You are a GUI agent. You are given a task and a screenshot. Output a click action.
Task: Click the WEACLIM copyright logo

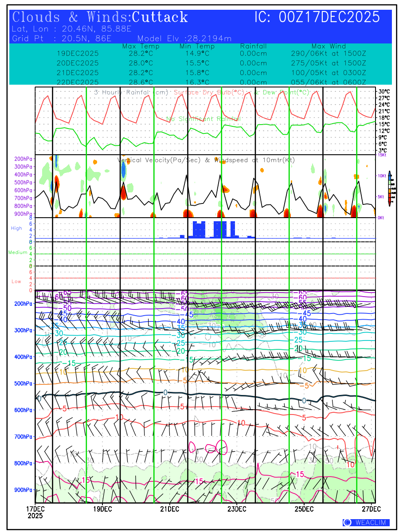point(366,522)
